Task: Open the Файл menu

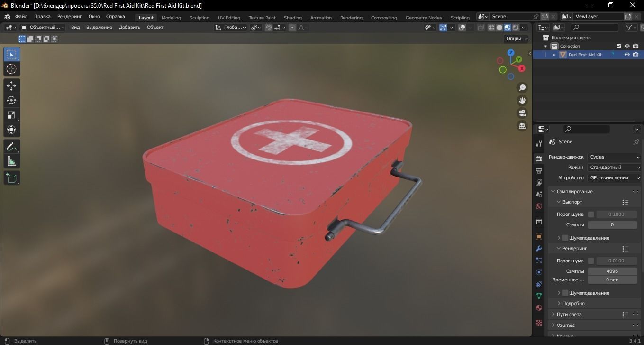Action: (x=21, y=16)
